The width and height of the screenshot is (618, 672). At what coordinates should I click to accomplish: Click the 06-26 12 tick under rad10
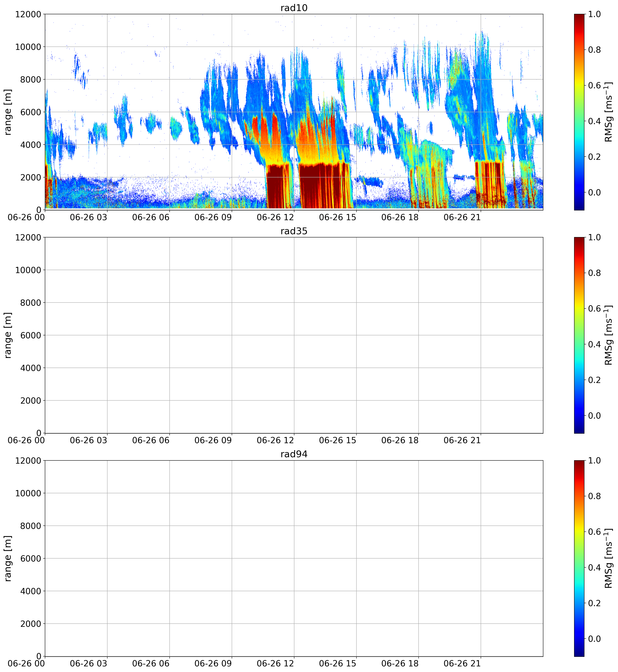pos(275,217)
